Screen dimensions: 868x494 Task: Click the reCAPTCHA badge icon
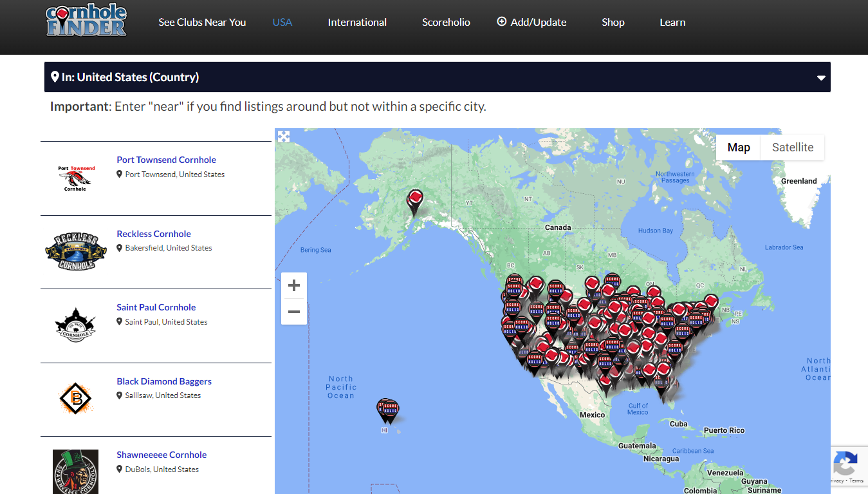845,462
